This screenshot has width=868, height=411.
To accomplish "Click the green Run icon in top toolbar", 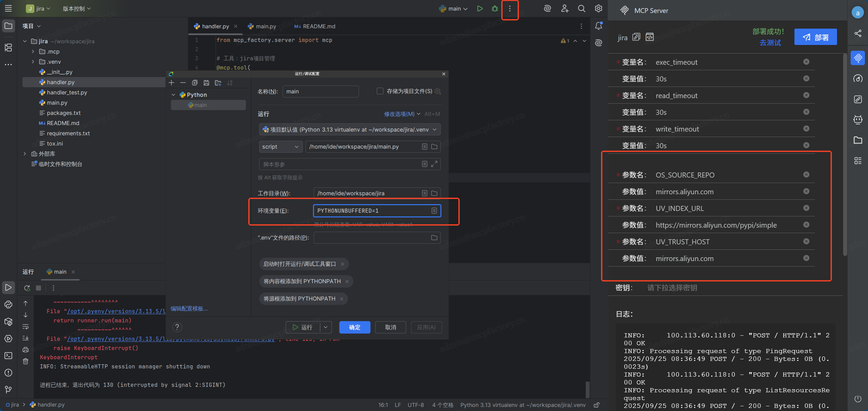I will tap(480, 9).
